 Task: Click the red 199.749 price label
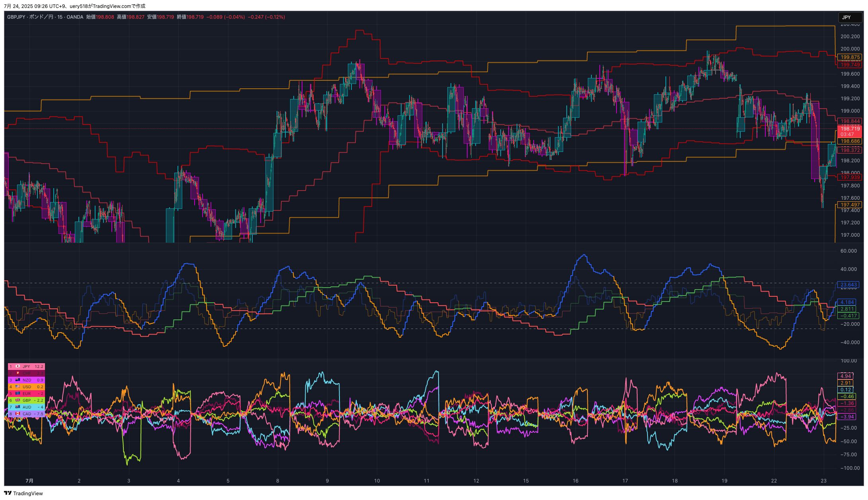[850, 64]
